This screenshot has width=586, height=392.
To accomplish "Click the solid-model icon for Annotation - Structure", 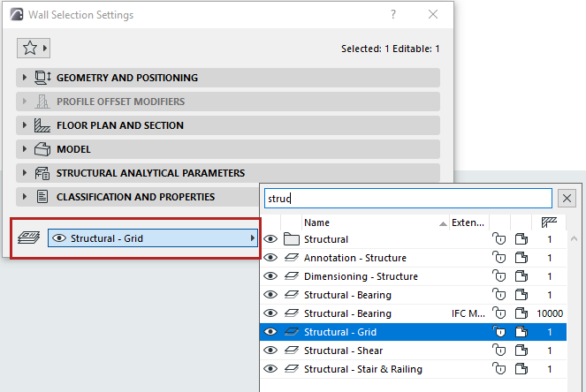I will [523, 258].
